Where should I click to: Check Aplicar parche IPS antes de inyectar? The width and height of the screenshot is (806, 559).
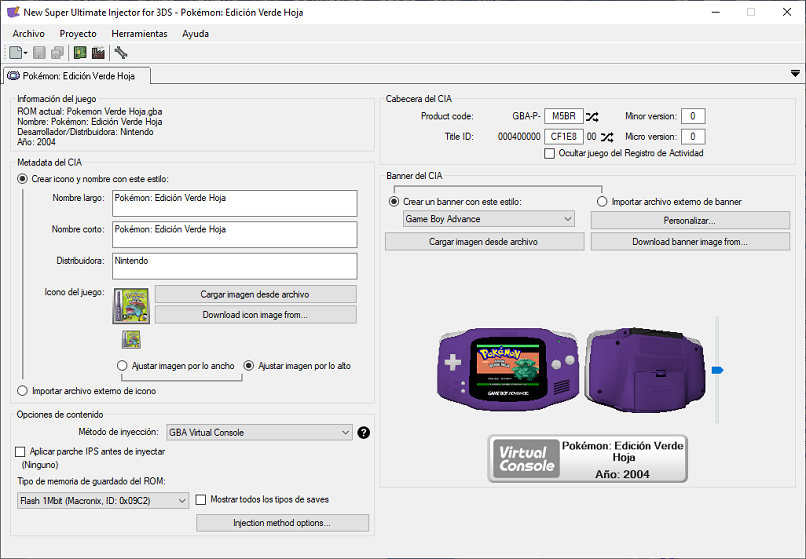tap(21, 452)
